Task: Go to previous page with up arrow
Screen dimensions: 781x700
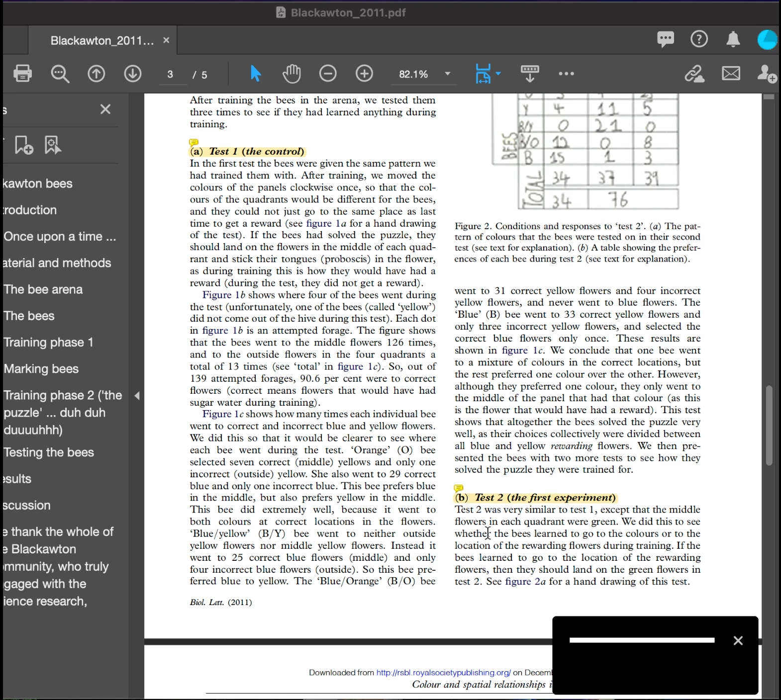Action: (96, 74)
